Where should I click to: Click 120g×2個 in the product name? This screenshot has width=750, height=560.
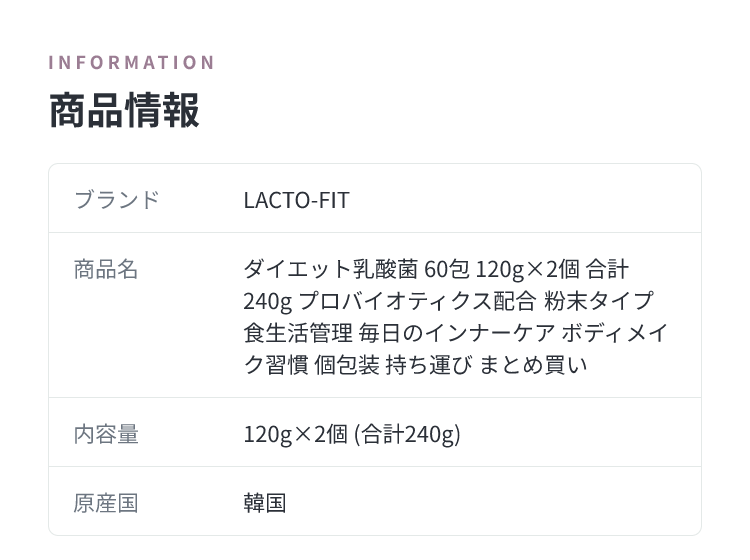click(528, 269)
